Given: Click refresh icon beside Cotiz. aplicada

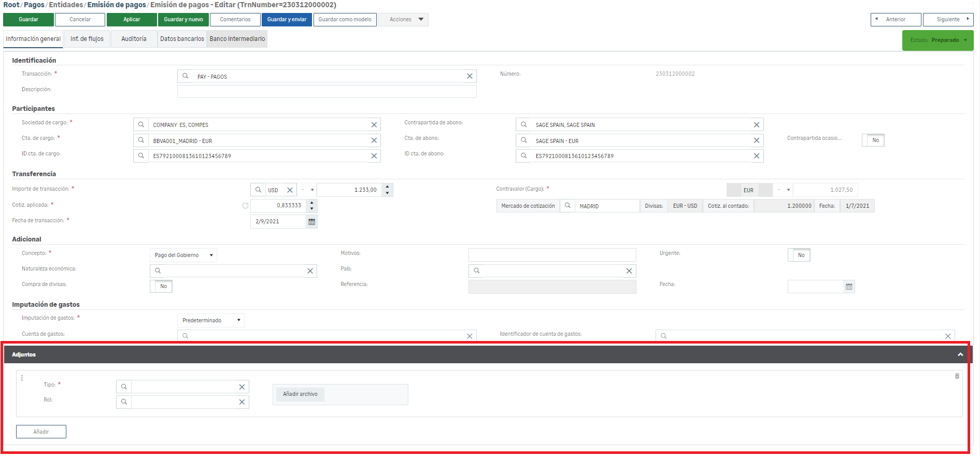Looking at the screenshot, I should [245, 206].
